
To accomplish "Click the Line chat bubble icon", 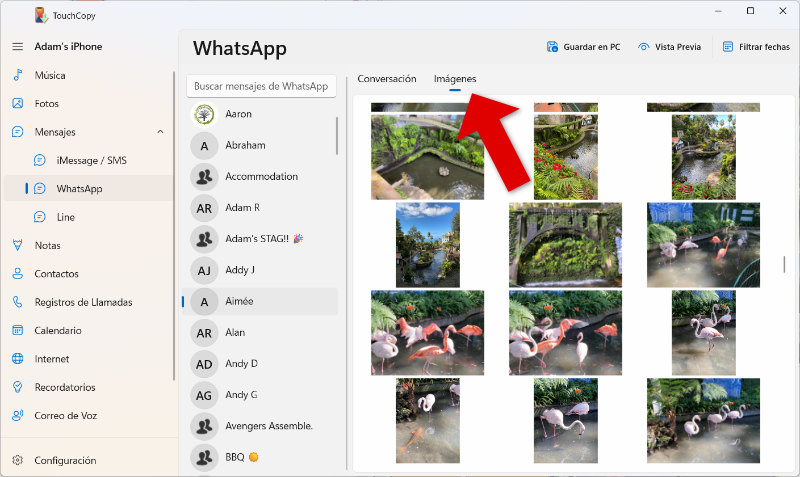I will [39, 217].
